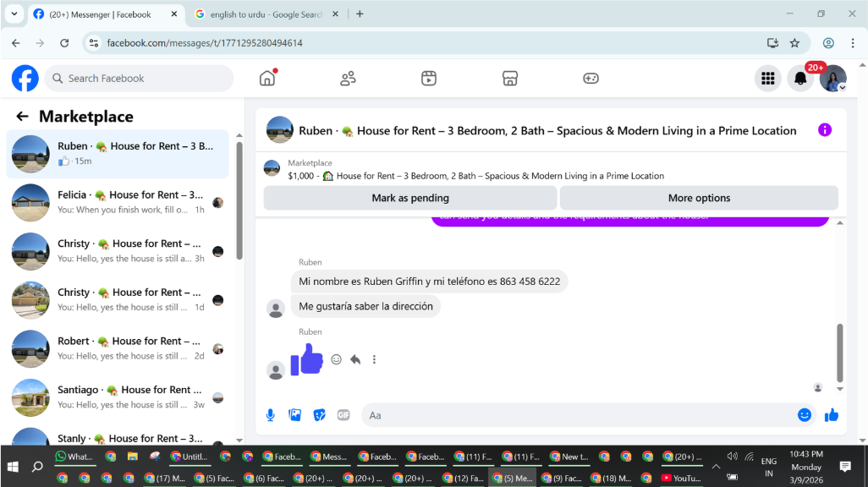The height and width of the screenshot is (487, 868).
Task: Record a voice clip with microphone icon
Action: pos(270,415)
